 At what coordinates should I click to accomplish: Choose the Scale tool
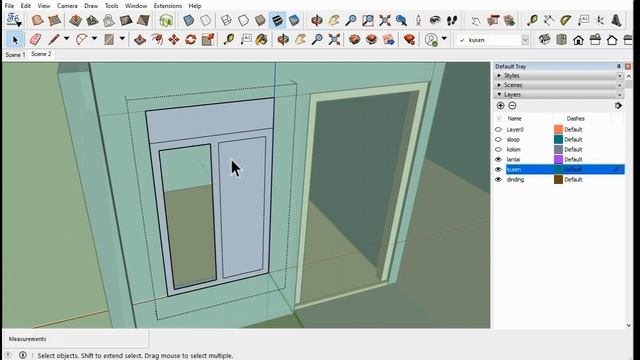coord(208,40)
